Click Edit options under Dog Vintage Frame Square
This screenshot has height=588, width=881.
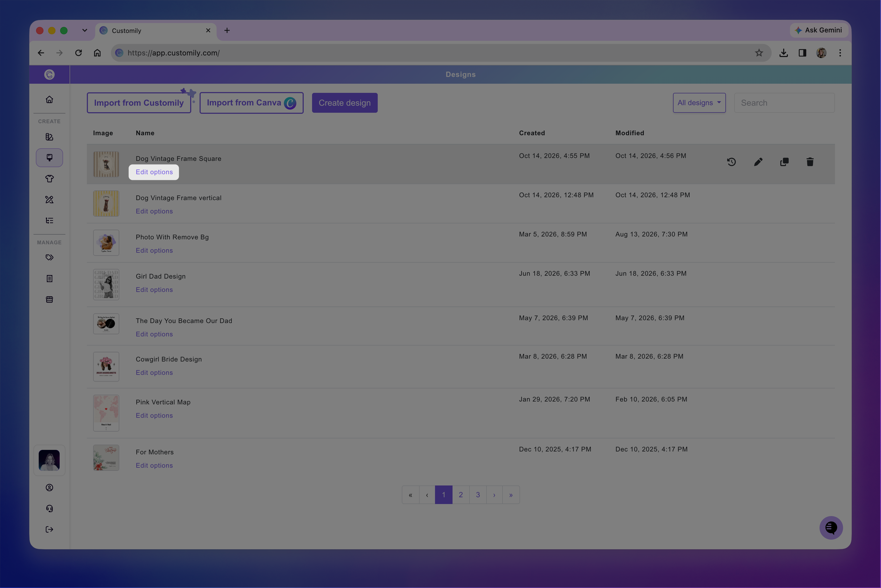[154, 172]
